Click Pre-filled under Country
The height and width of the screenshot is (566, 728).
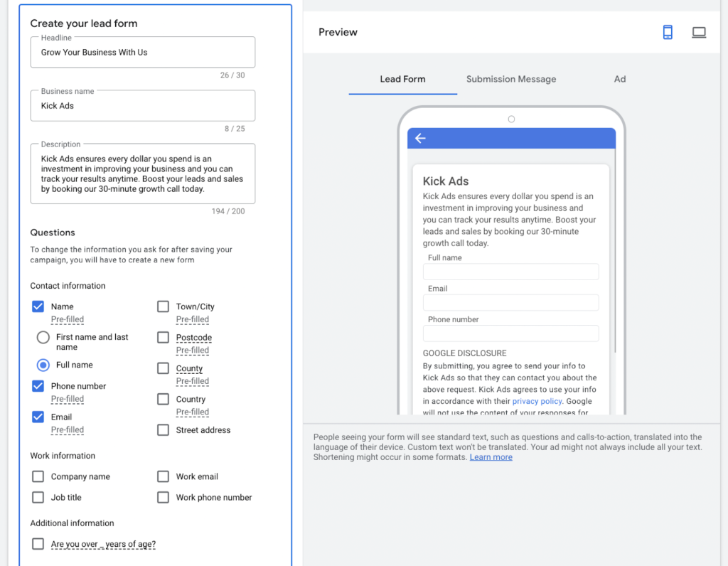coord(192,412)
